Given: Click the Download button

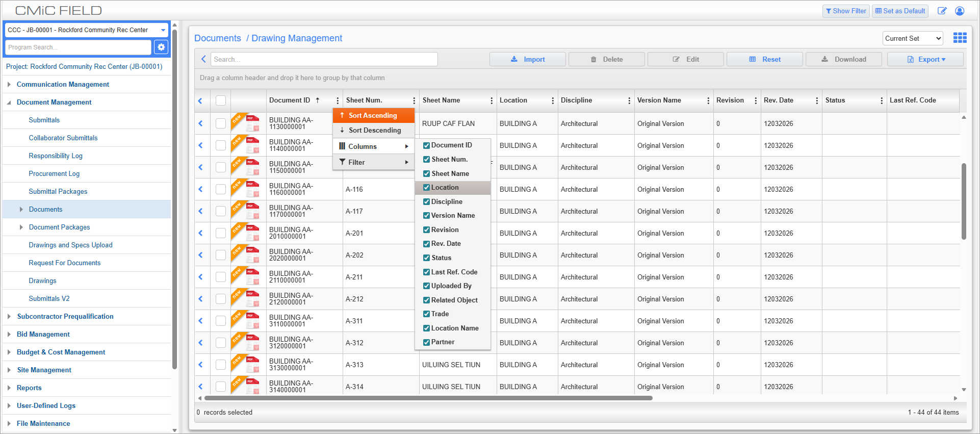Looking at the screenshot, I should 844,59.
